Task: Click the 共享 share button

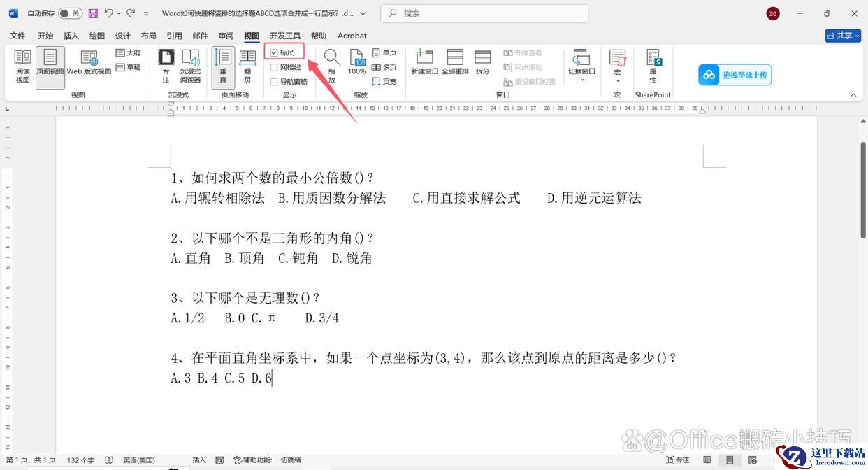Action: 842,36
